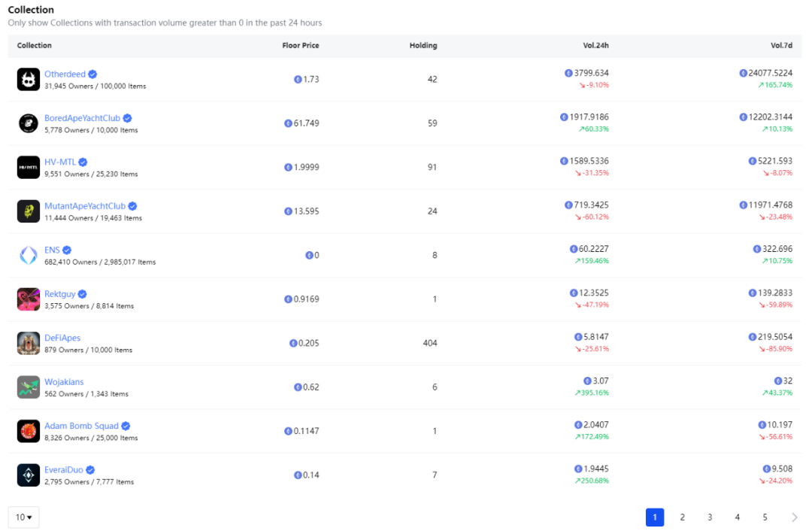Click the EveraiDuo collection logo
812x531 pixels.
(x=28, y=475)
